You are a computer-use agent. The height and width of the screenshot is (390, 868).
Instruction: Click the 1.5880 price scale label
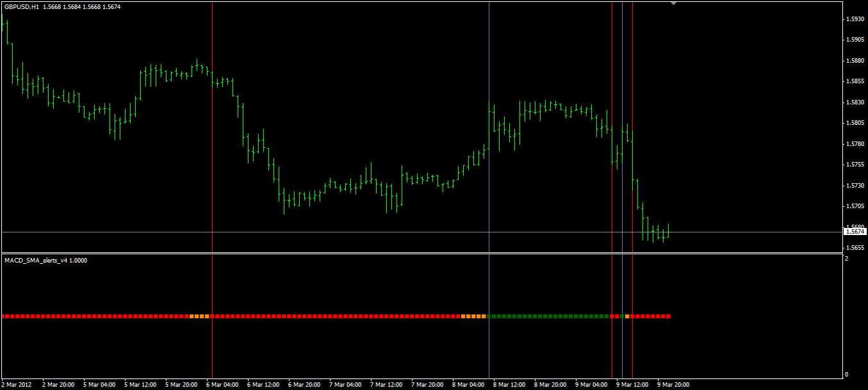[x=855, y=61]
